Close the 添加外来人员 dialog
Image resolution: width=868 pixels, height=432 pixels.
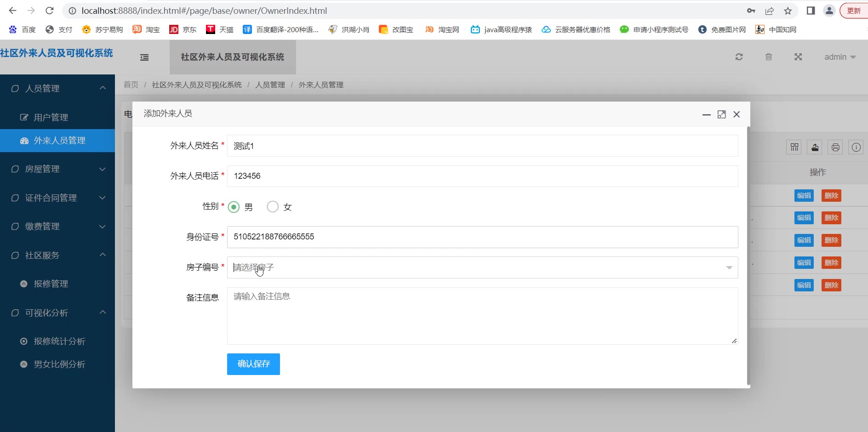737,114
